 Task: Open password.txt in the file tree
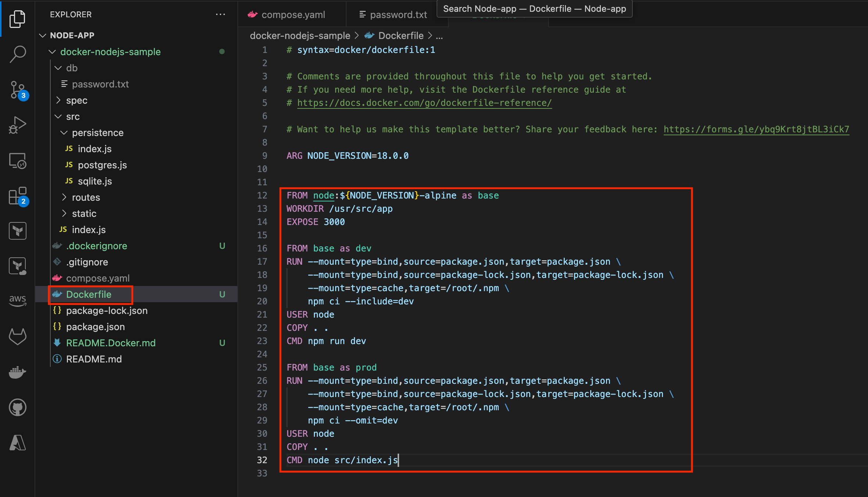tap(100, 84)
